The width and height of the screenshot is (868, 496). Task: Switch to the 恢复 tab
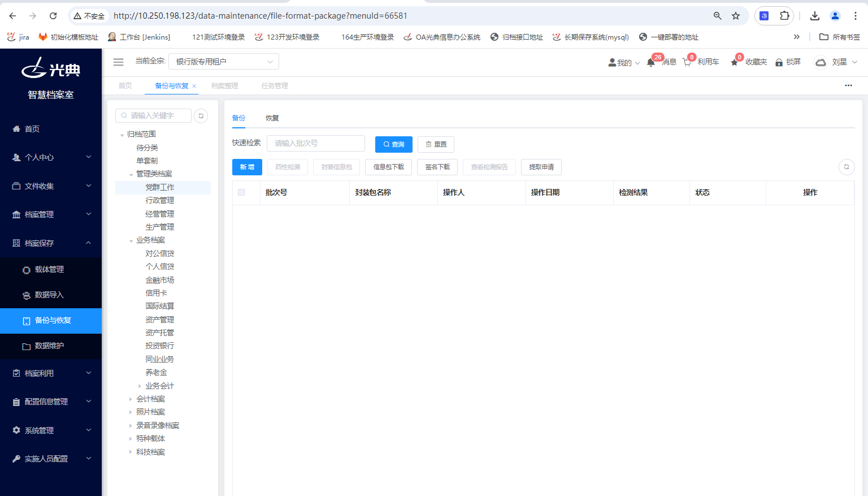pos(272,118)
